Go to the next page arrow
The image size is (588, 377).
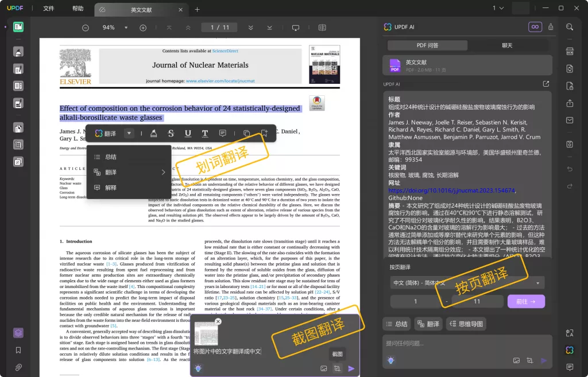[250, 28]
